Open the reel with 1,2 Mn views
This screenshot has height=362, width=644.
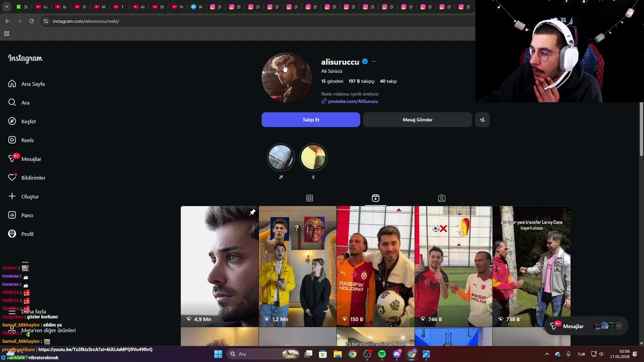point(297,266)
